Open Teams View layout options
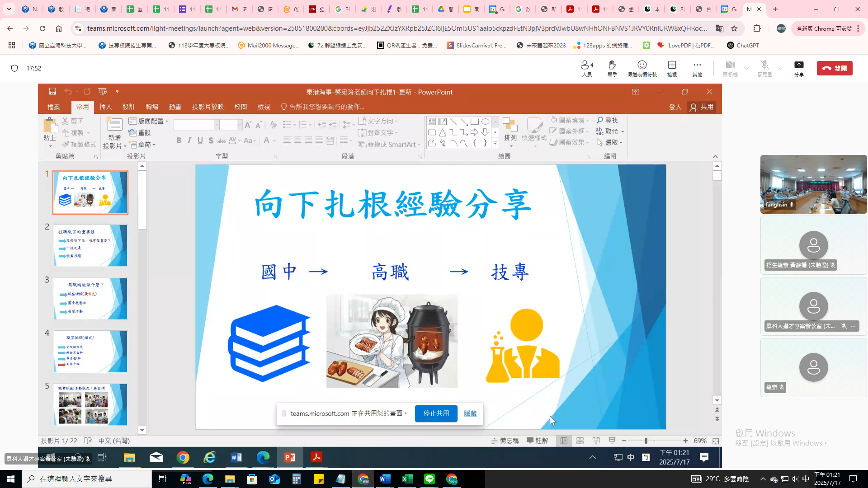868x488 pixels. coord(672,69)
